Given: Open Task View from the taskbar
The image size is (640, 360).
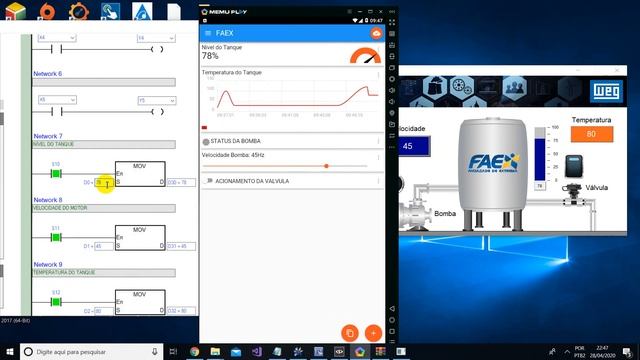Looking at the screenshot, I should pyautogui.click(x=173, y=351).
